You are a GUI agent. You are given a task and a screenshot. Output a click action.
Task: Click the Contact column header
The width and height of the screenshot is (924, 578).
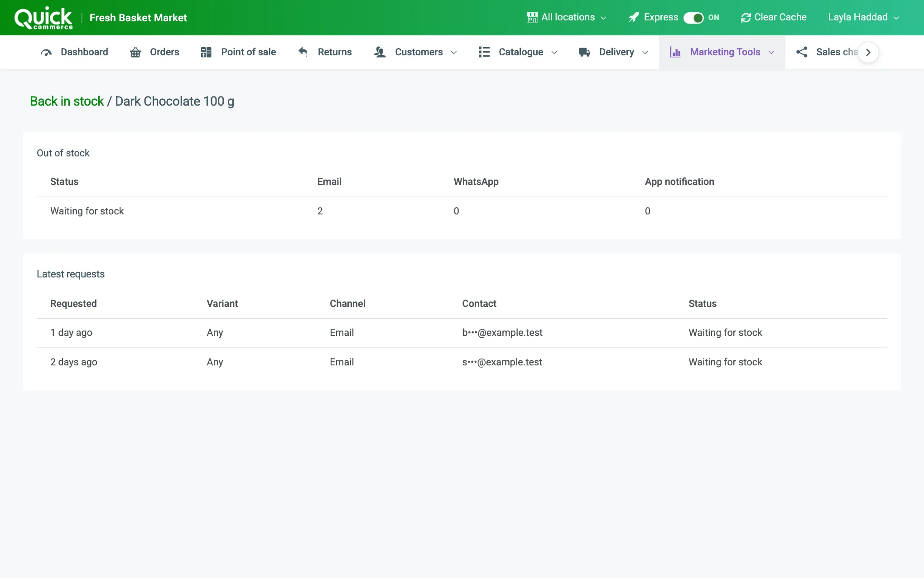point(479,304)
